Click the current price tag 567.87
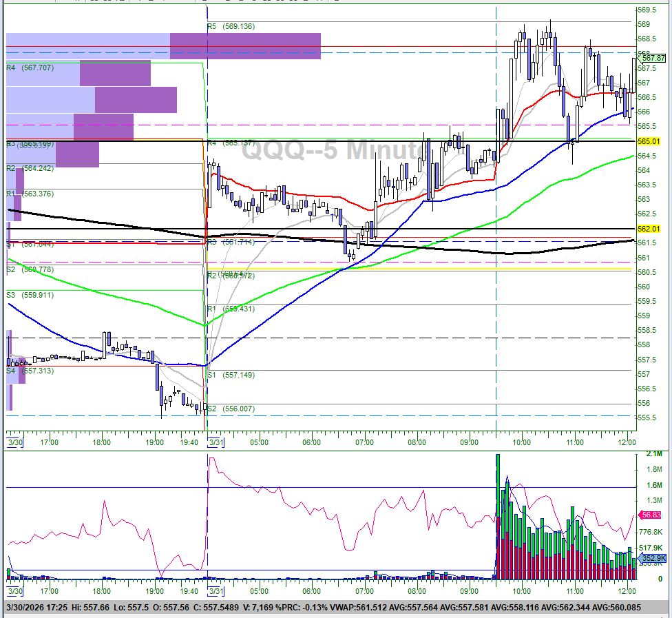This screenshot has height=618, width=672. 653,58
